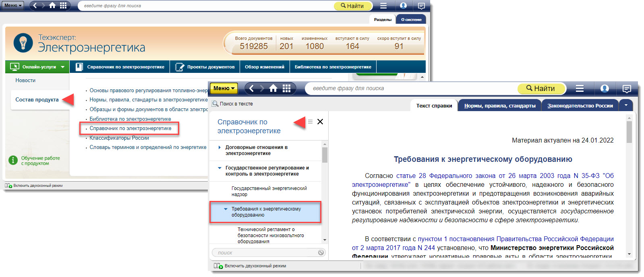The image size is (644, 277).
Task: Select the Текст справки tab
Action: (434, 105)
